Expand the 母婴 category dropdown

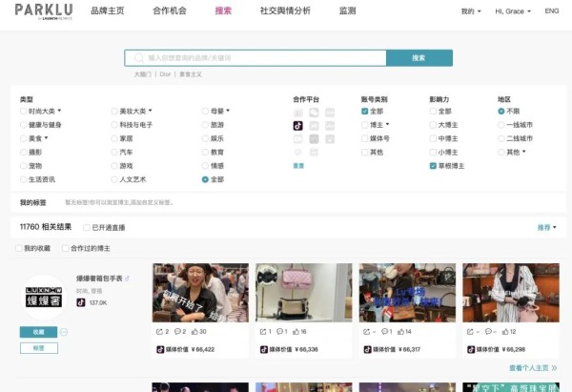228,111
